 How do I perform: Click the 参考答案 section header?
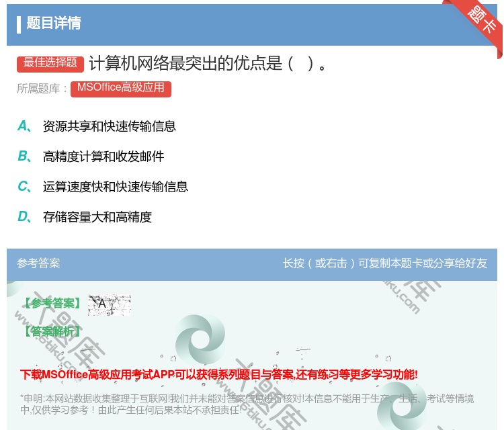pyautogui.click(x=38, y=263)
